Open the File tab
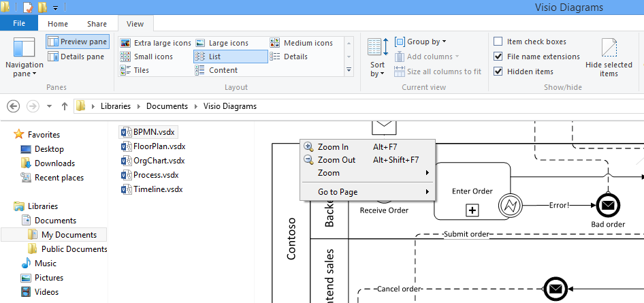The width and height of the screenshot is (644, 303). tap(19, 23)
